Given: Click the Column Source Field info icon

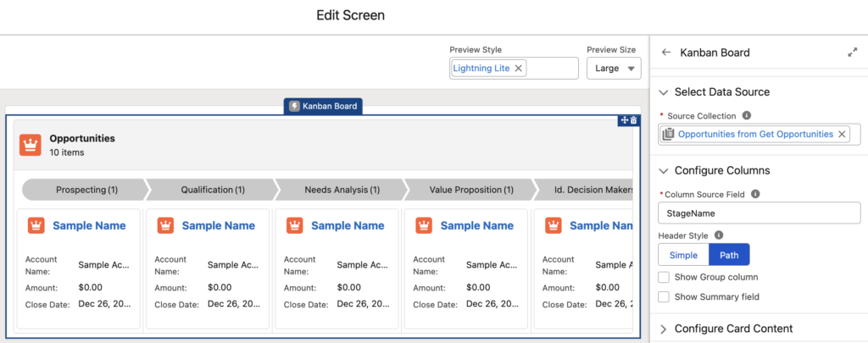Looking at the screenshot, I should (x=755, y=194).
